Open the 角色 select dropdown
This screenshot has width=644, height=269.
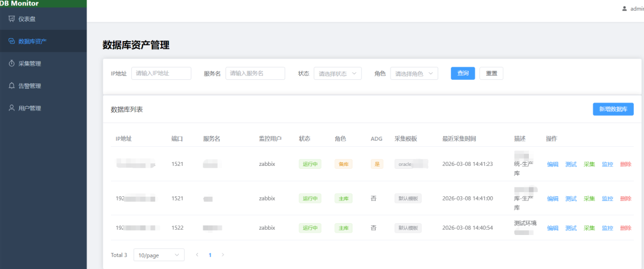point(414,73)
